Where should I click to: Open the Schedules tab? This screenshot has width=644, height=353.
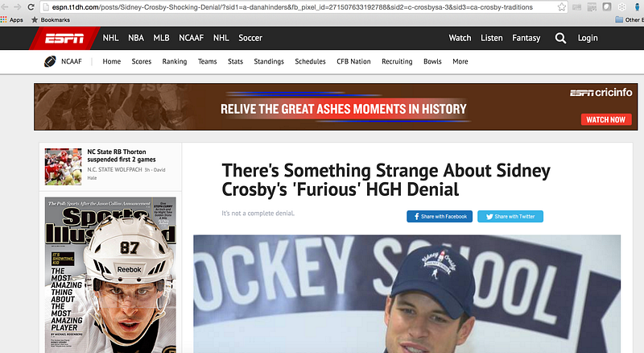310,61
